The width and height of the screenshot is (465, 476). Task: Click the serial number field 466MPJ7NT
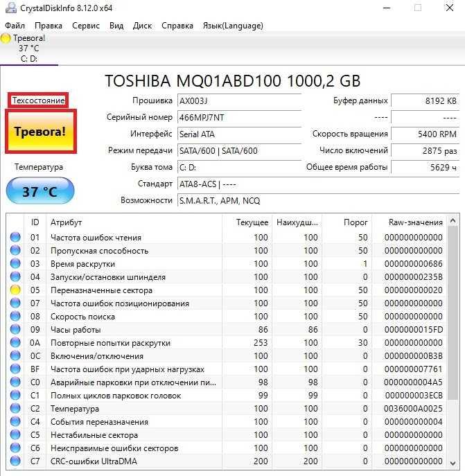[x=239, y=118]
